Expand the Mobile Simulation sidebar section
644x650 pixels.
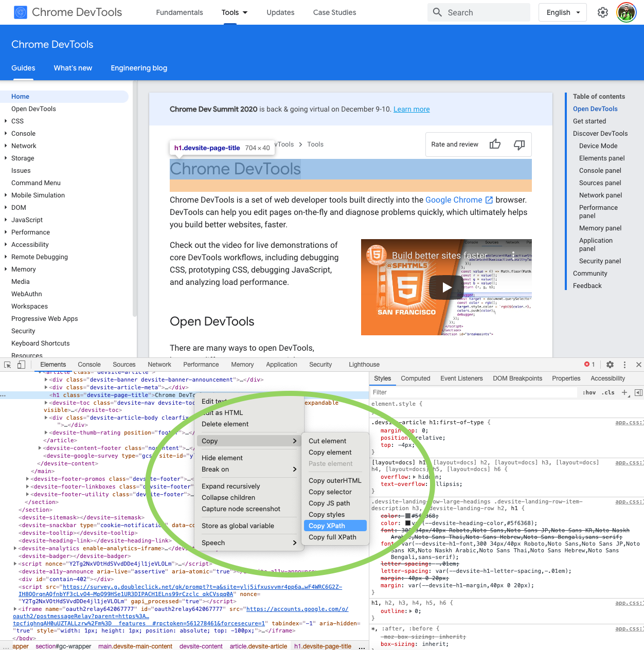[6, 195]
